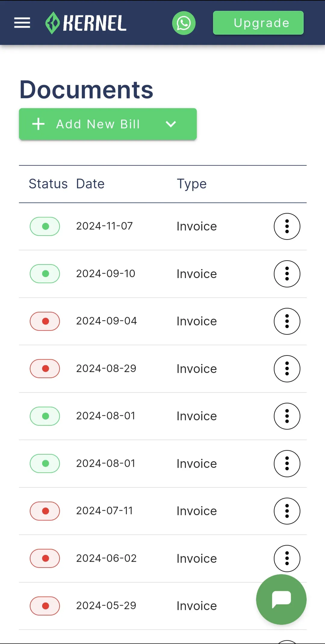Image resolution: width=325 pixels, height=644 pixels.
Task: Open more options for 2024-11-07 invoice
Action: [287, 227]
